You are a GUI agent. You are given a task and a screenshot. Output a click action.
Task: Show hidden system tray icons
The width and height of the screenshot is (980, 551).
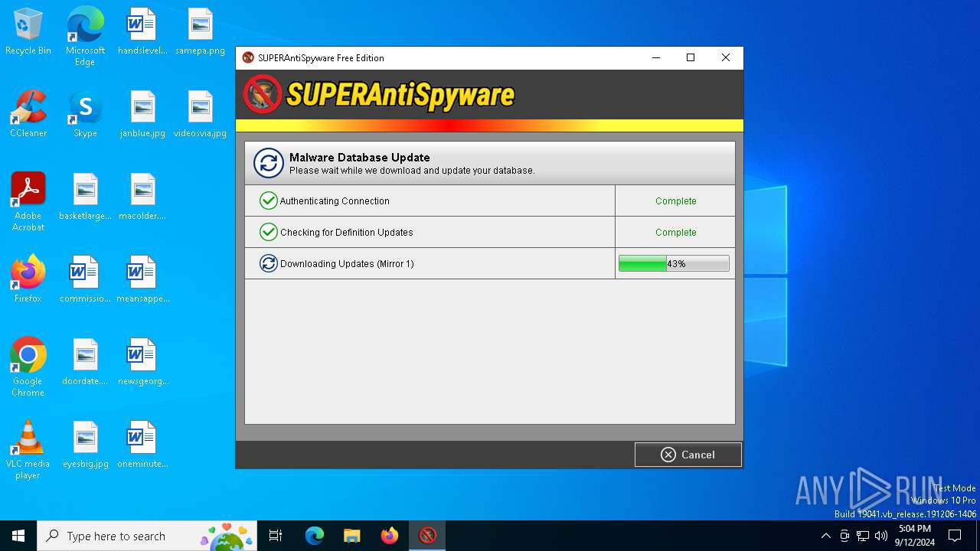tap(825, 536)
